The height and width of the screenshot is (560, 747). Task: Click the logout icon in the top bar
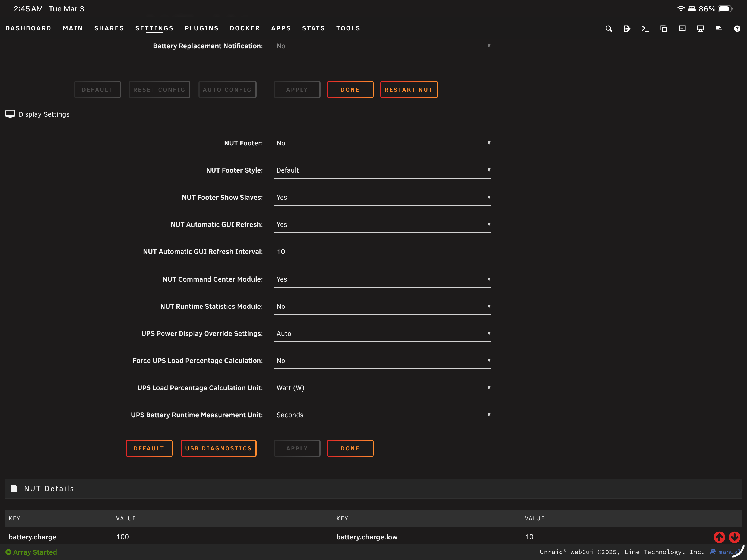point(627,29)
